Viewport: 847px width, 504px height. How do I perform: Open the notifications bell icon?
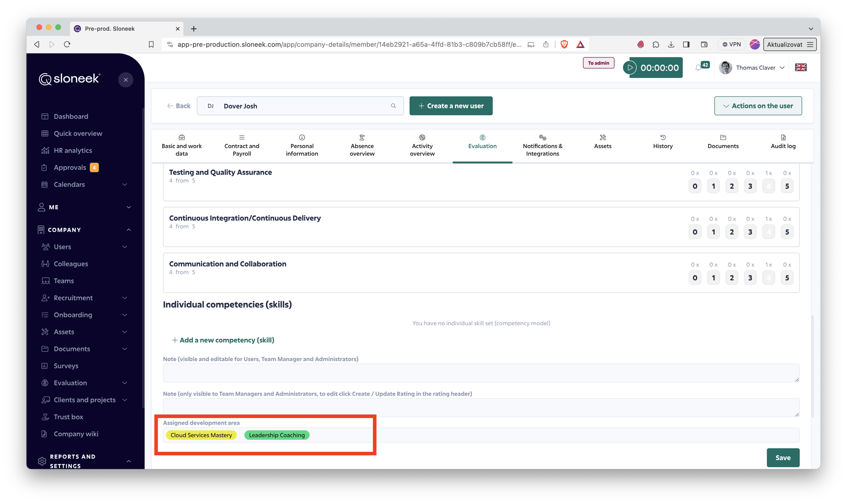(x=698, y=68)
